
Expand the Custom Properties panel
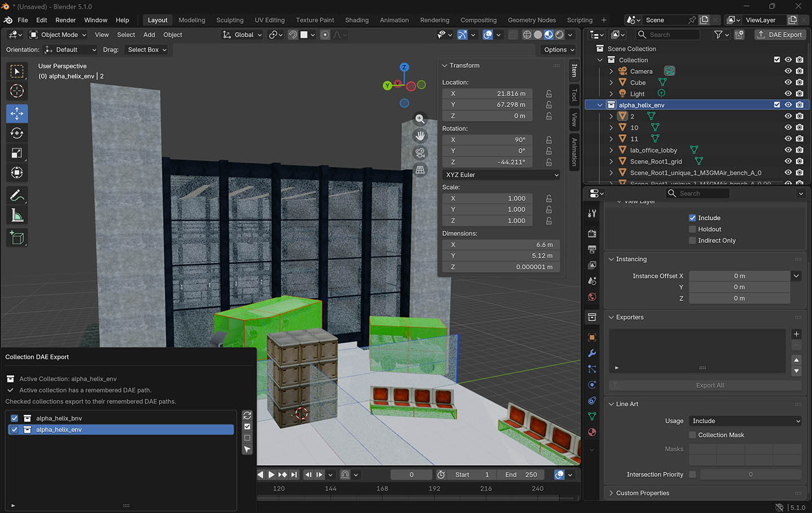[x=642, y=493]
